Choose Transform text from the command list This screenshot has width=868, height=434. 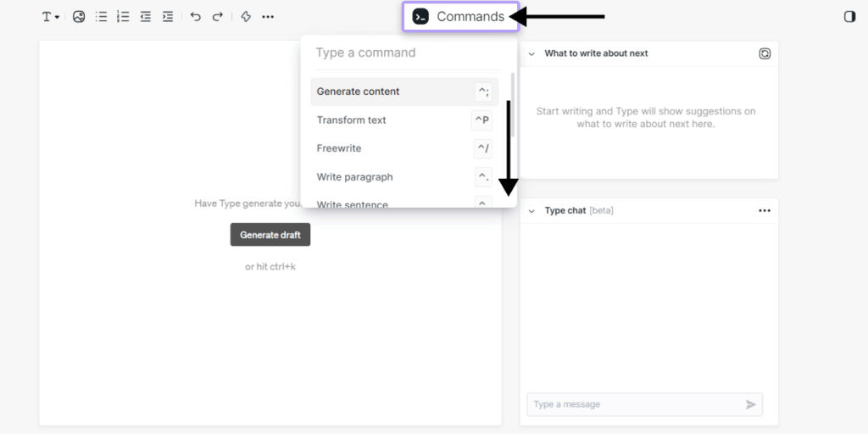(352, 120)
